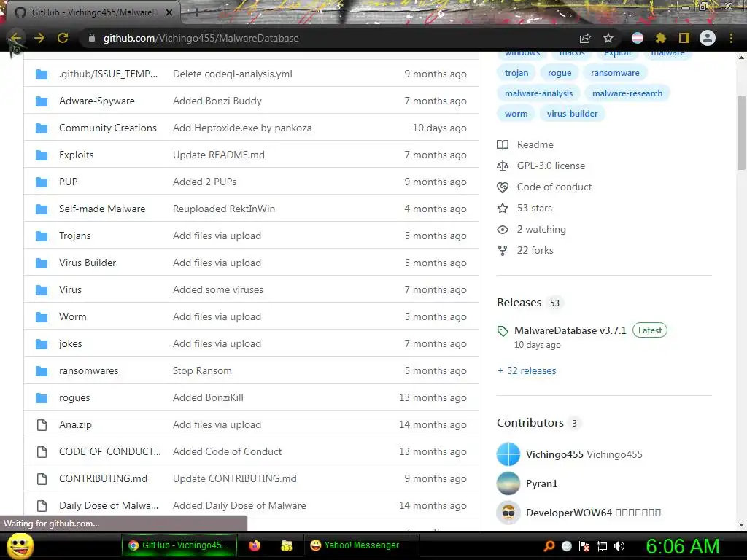Click Vichingo455 contributor avatar
Screen dimensions: 747x560
(508, 454)
